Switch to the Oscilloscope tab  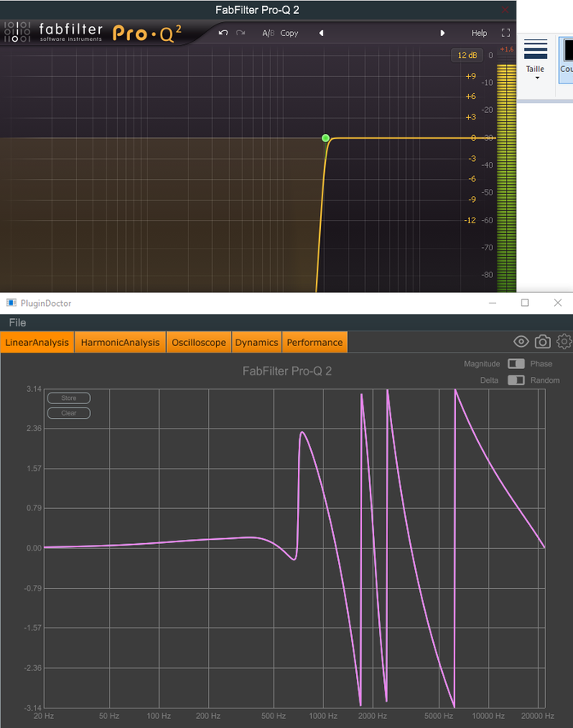tap(198, 343)
